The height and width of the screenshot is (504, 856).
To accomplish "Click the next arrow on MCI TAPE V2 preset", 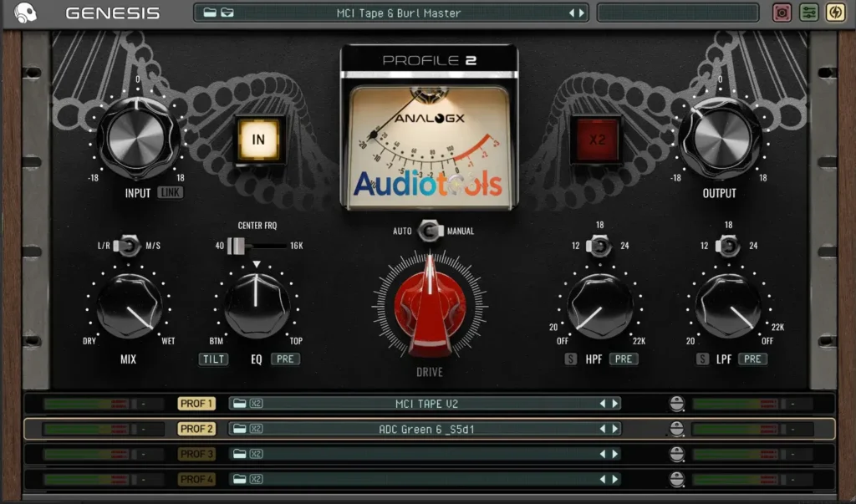I will (616, 403).
